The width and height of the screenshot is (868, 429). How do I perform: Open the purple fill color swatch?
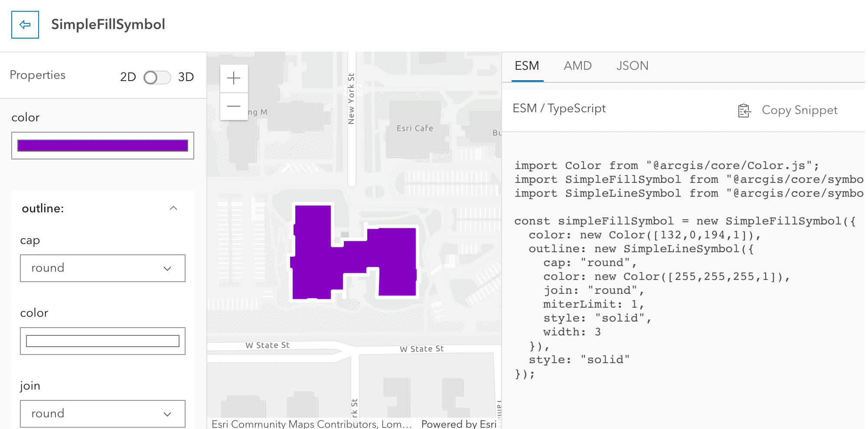click(103, 146)
